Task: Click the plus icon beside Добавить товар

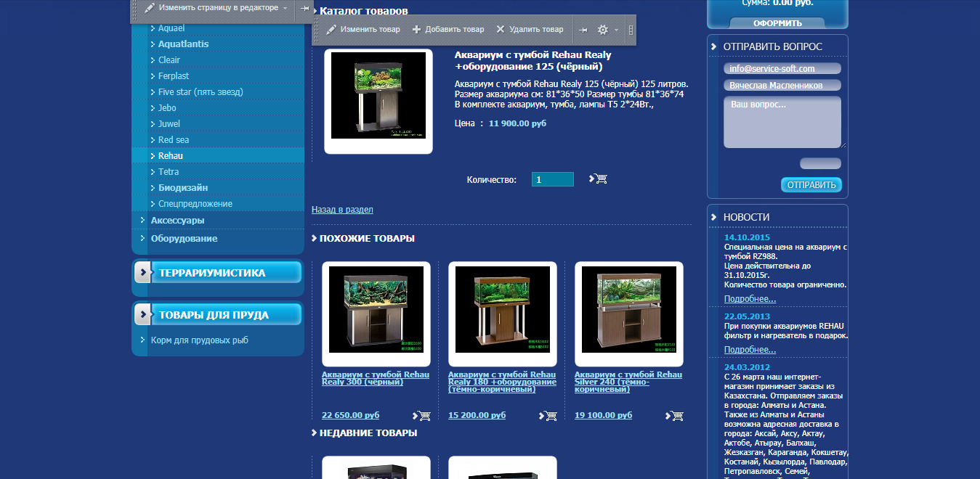Action: 416,30
